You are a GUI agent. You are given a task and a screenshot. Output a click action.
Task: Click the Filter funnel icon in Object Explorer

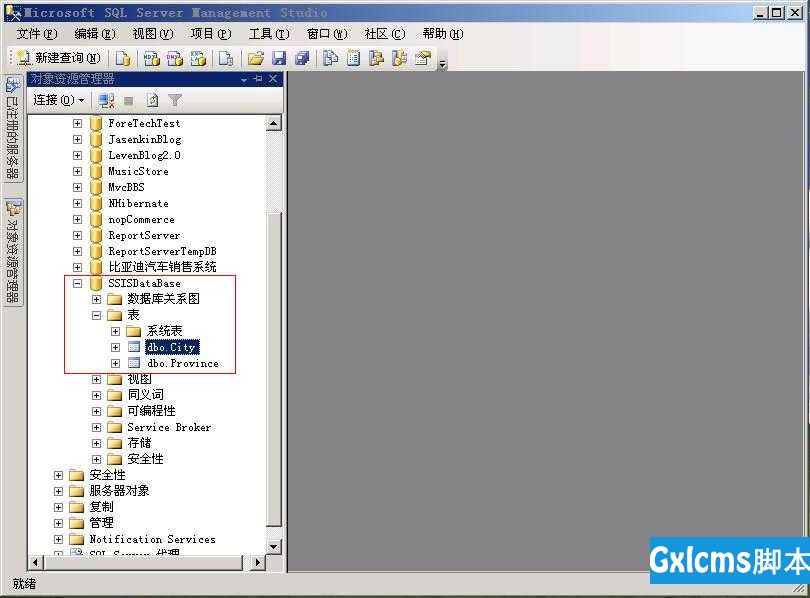(x=175, y=100)
